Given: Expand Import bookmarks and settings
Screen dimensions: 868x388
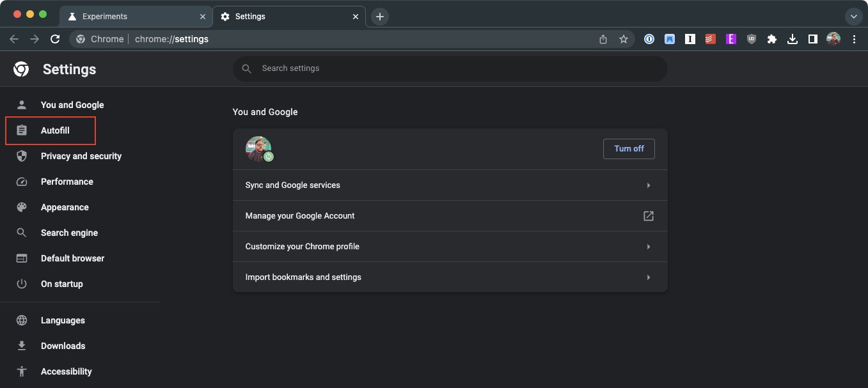Looking at the screenshot, I should click(450, 277).
